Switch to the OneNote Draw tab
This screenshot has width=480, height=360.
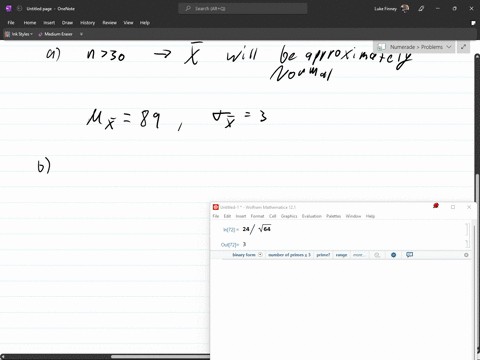click(x=67, y=23)
